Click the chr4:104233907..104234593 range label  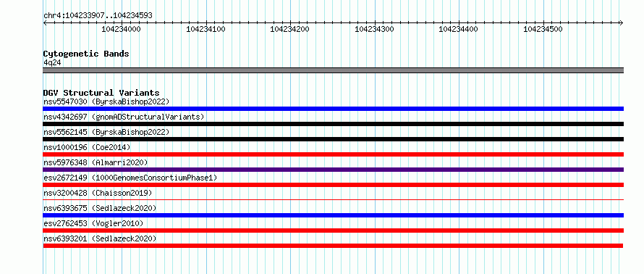click(x=98, y=16)
